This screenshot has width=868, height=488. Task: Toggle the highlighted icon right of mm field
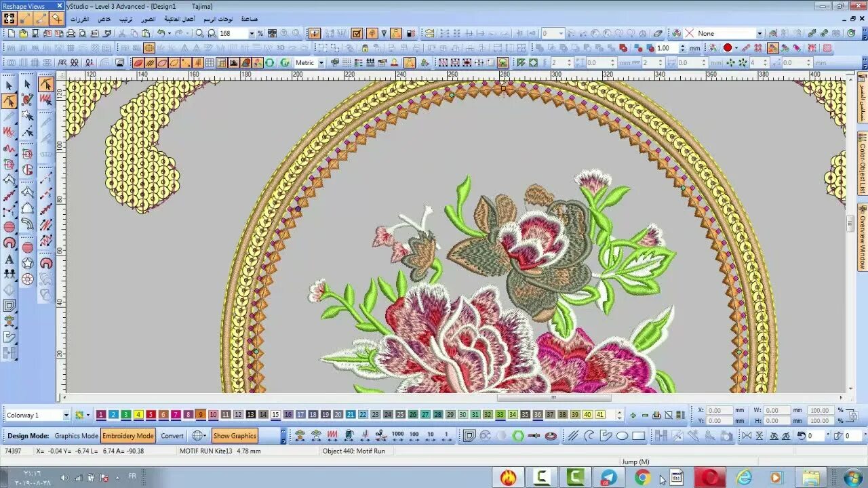point(772,48)
